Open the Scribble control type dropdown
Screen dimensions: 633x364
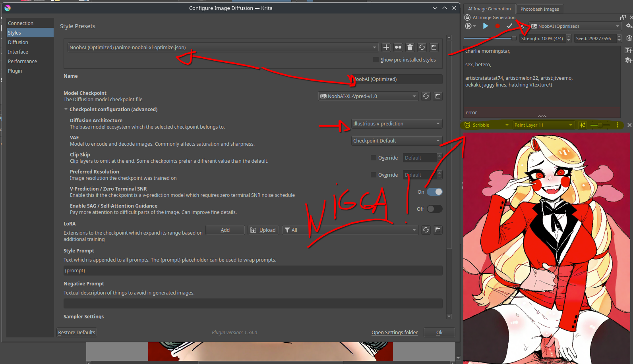(486, 125)
